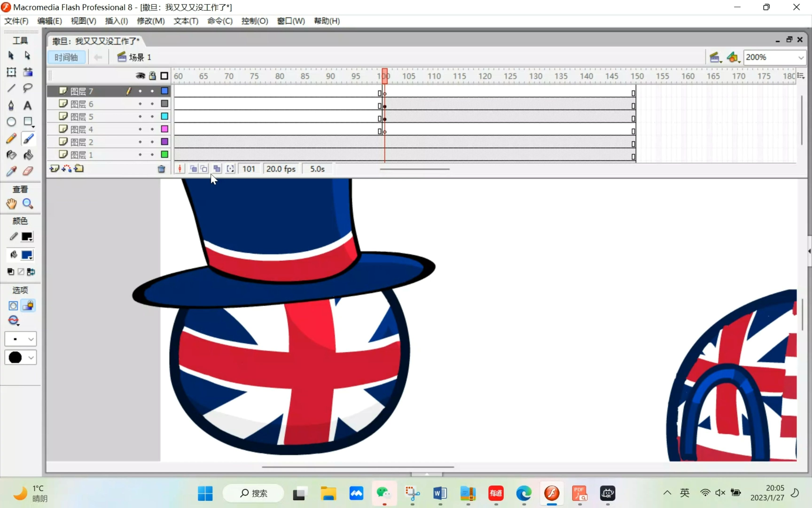Click the stroke color swatch

click(x=27, y=237)
